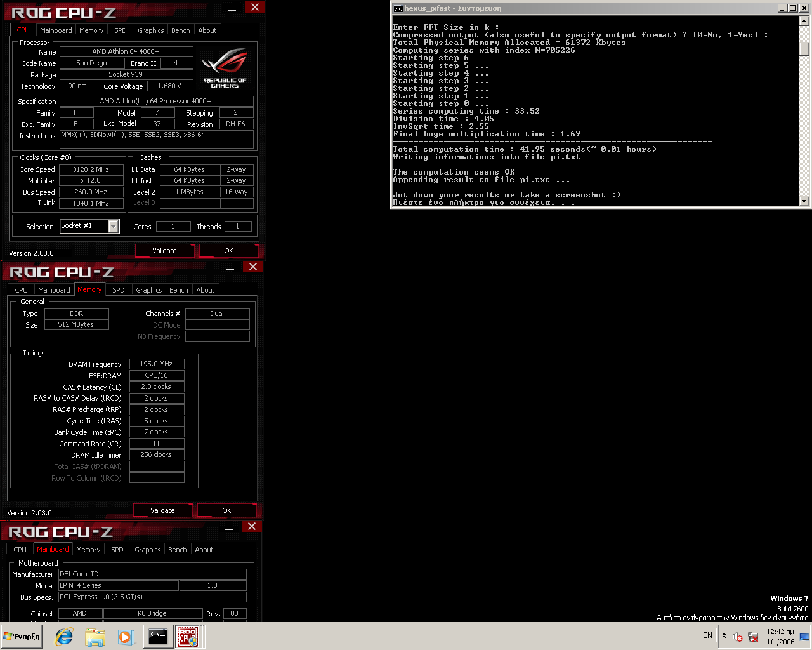Click the Multiplier value x 12.0

pyautogui.click(x=91, y=180)
